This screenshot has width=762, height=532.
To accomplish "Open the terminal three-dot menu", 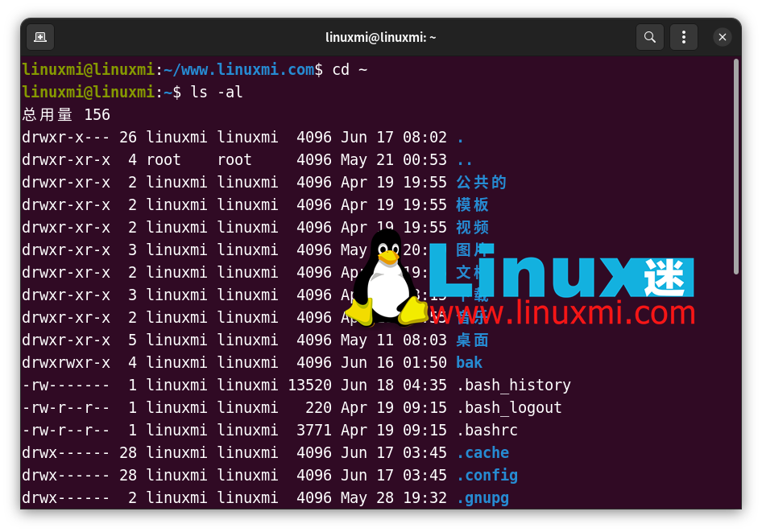I will tap(684, 37).
